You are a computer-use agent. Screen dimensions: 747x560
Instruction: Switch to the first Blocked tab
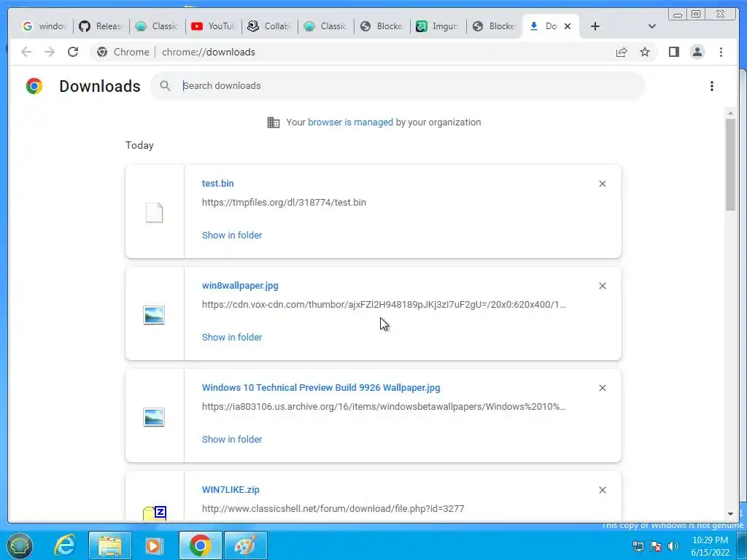[382, 26]
